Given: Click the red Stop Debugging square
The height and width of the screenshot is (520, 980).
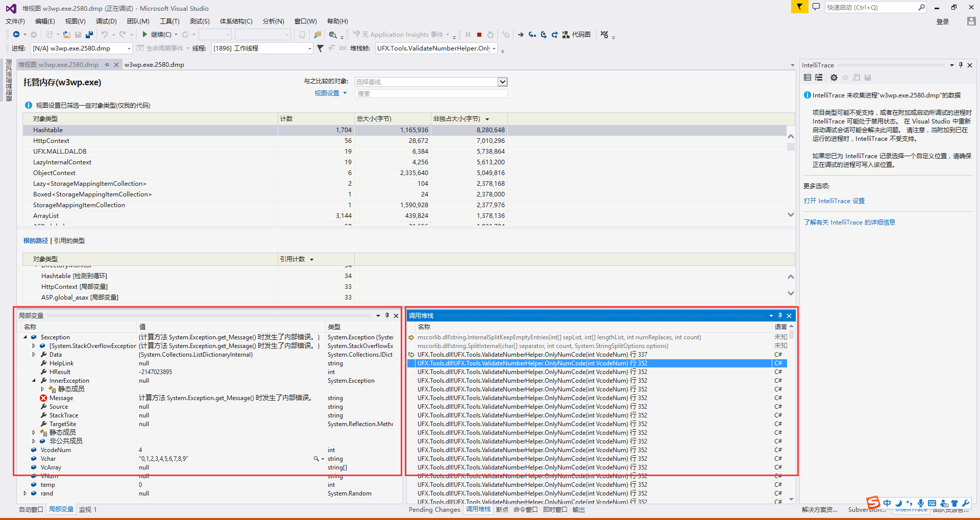Looking at the screenshot, I should coord(479,35).
